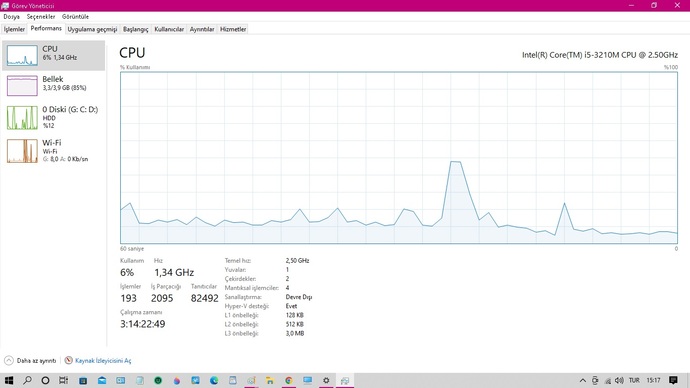
Task: Open the volume speaker tray icon
Action: pyautogui.click(x=619, y=381)
